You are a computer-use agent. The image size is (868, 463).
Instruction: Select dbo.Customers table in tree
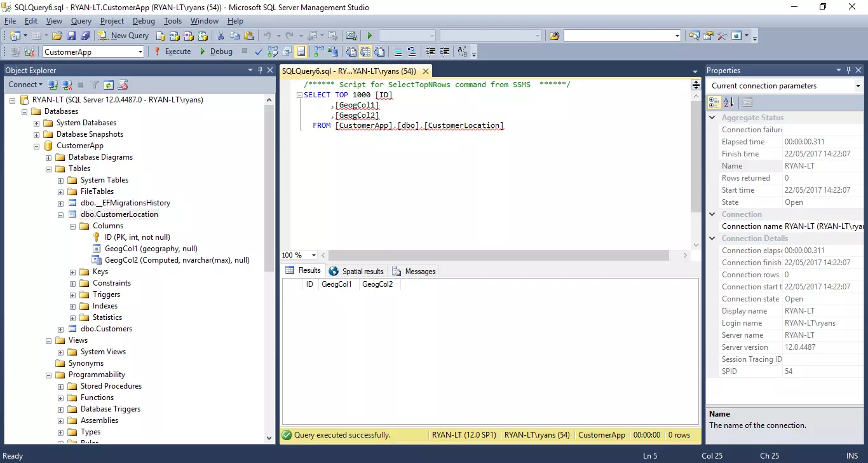click(106, 329)
